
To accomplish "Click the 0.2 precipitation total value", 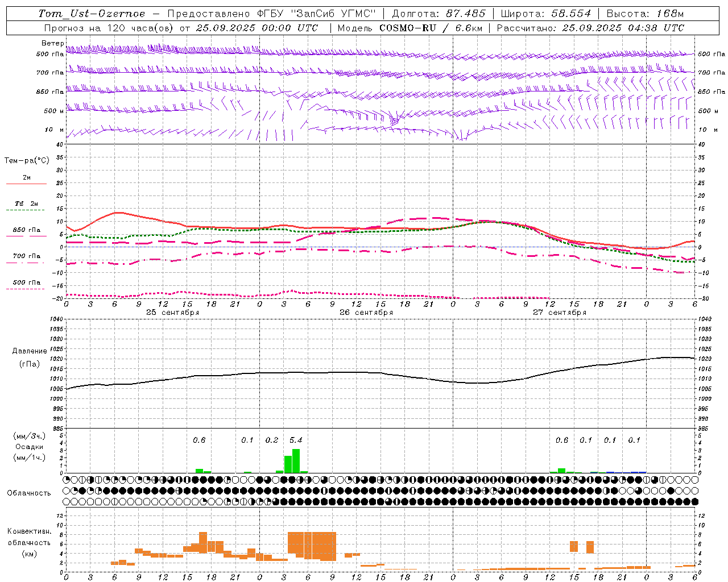I will [x=272, y=440].
